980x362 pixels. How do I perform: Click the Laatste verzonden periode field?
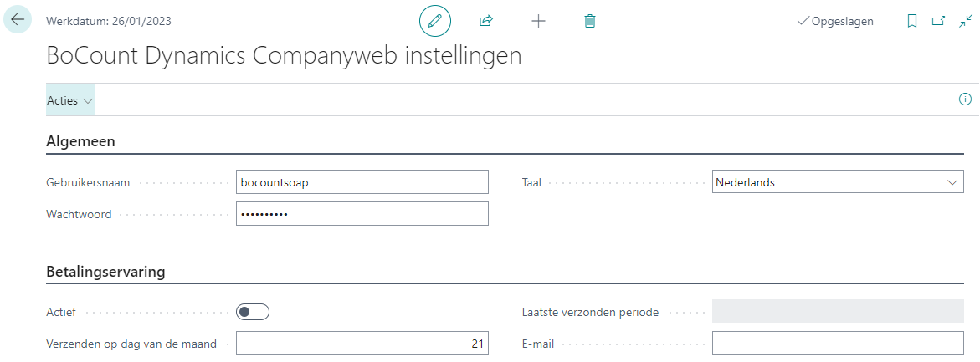[838, 312]
